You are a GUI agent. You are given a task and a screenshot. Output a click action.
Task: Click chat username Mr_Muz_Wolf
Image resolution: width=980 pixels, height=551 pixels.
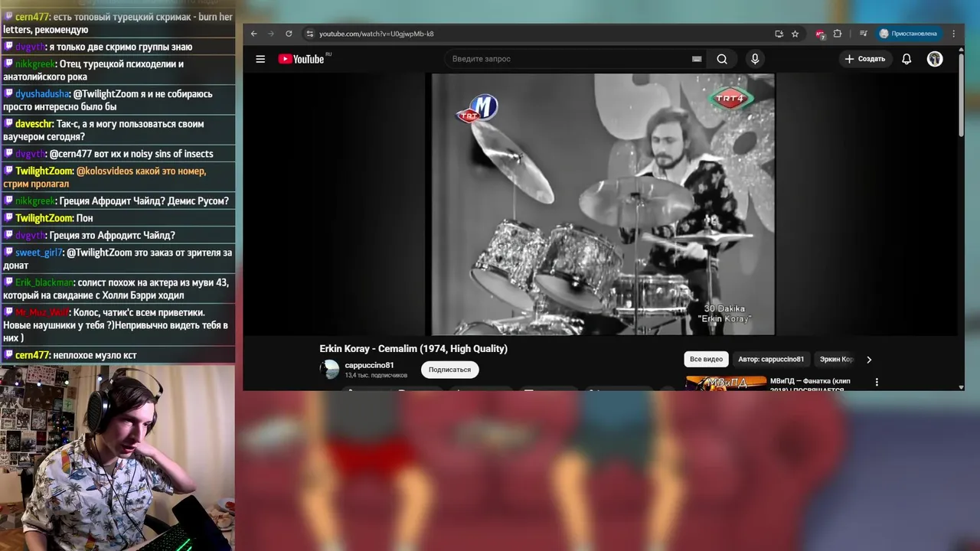[x=42, y=312]
